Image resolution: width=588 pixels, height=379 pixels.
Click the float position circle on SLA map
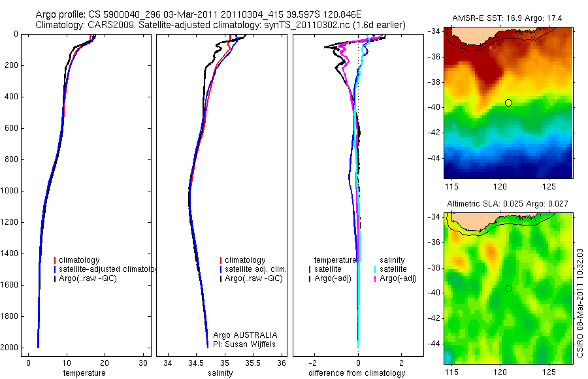point(508,289)
